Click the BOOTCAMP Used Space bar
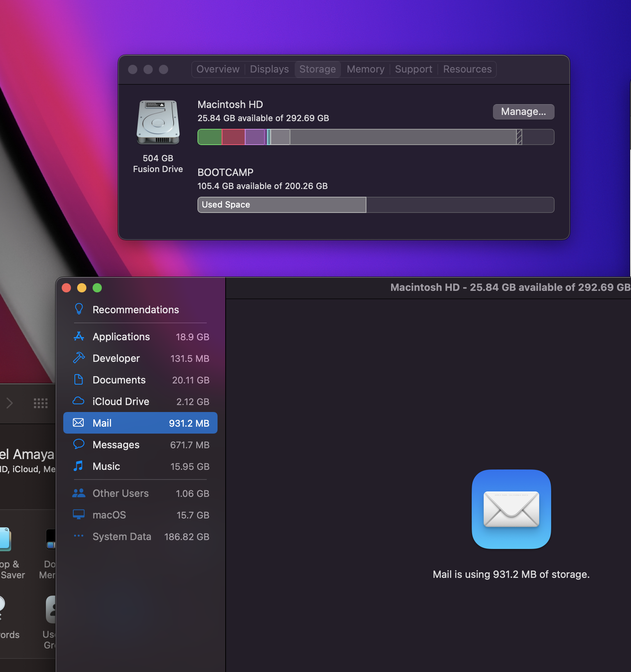631x672 pixels. 282,205
